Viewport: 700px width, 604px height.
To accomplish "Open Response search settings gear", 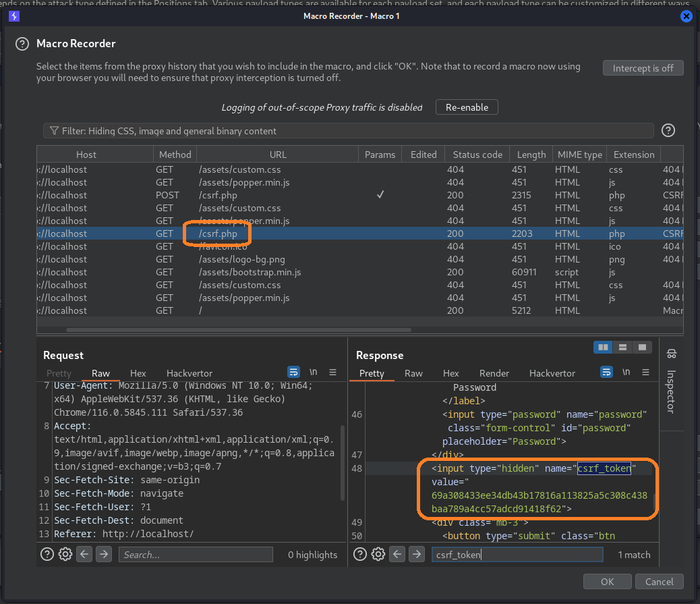I will (x=378, y=554).
